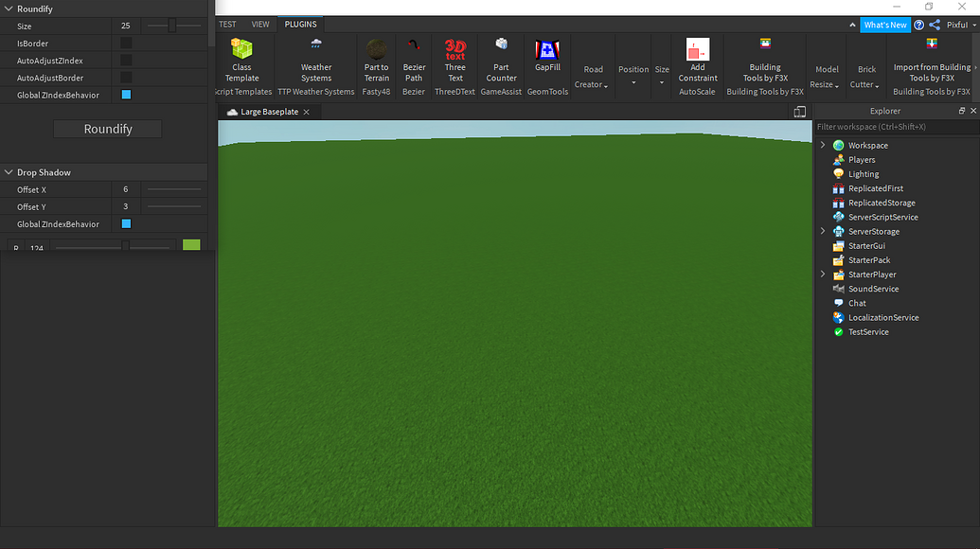Expand the Workspace tree node
Screen dimensions: 980x549
click(x=823, y=145)
